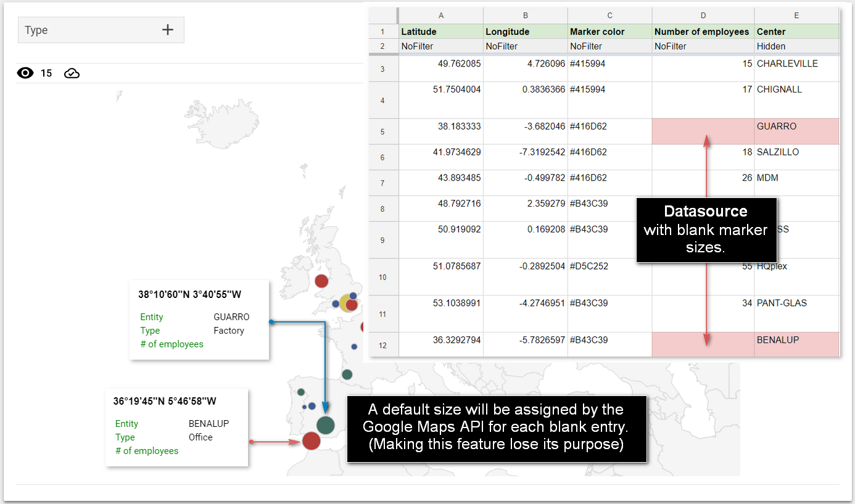Viewport: 855px width, 504px height.
Task: Expand the Type filter using plus icon
Action: click(x=168, y=30)
